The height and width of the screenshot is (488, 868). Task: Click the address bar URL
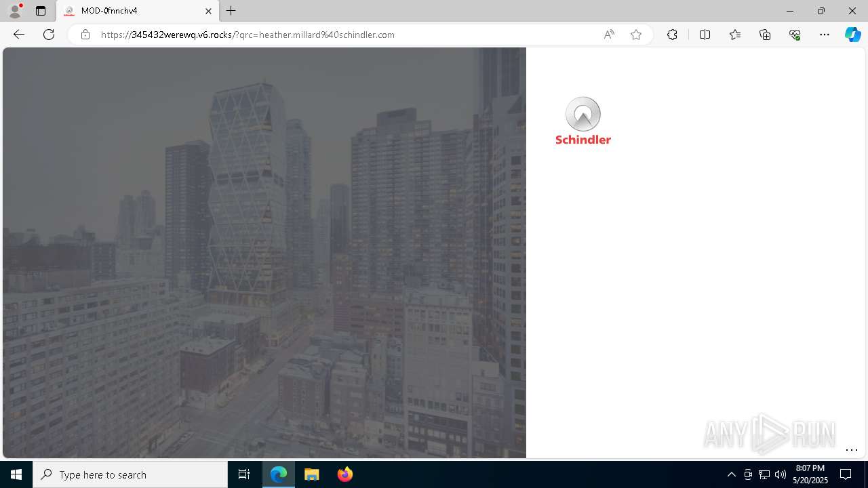tap(248, 35)
